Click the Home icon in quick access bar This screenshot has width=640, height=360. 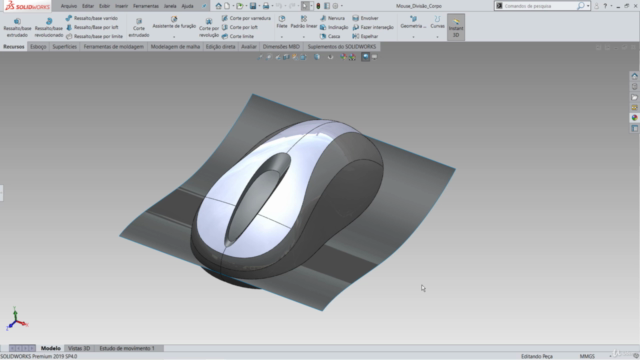218,6
